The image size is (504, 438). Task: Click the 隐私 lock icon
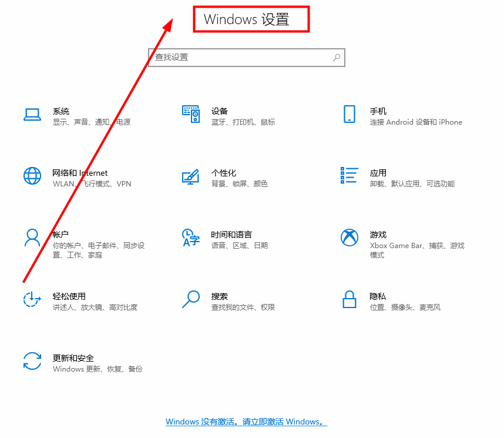[x=350, y=300]
